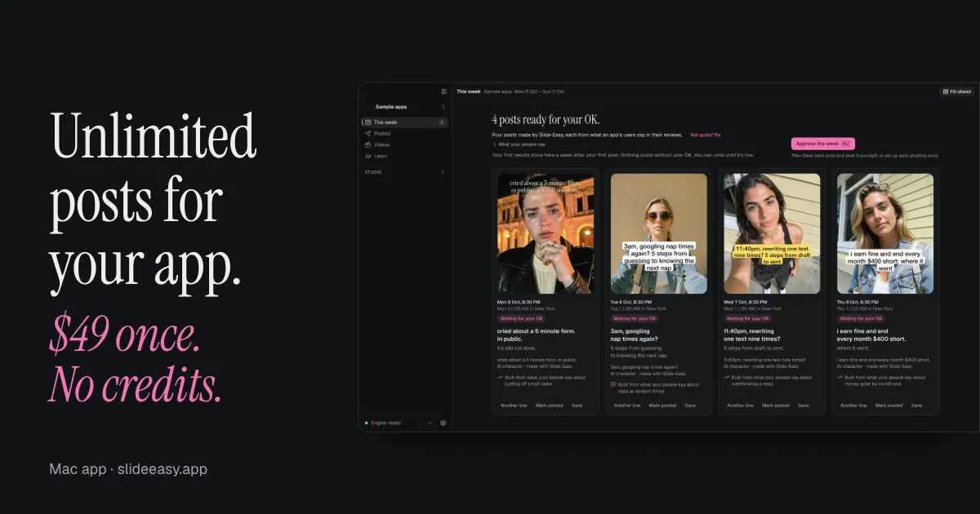Image resolution: width=980 pixels, height=514 pixels.
Task: Toggle the sidebar collapse icon
Action: (x=443, y=91)
